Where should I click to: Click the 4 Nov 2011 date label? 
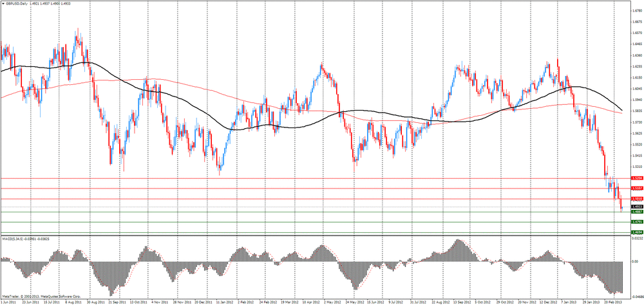tap(160, 301)
